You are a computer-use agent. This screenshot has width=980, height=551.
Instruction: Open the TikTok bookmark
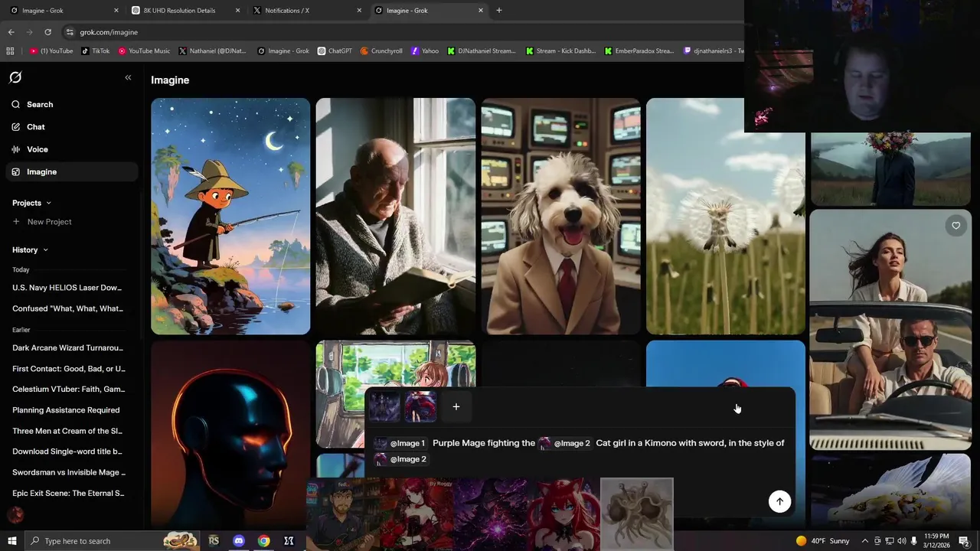pyautogui.click(x=95, y=51)
